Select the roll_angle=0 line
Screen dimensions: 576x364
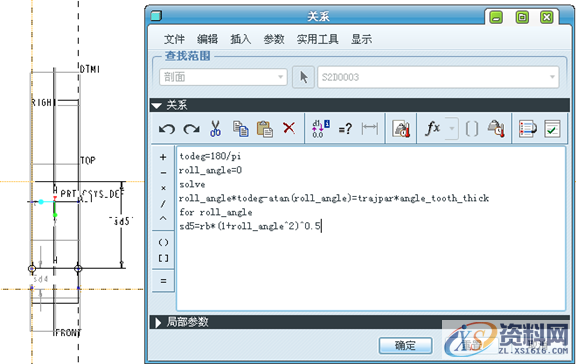(x=210, y=170)
